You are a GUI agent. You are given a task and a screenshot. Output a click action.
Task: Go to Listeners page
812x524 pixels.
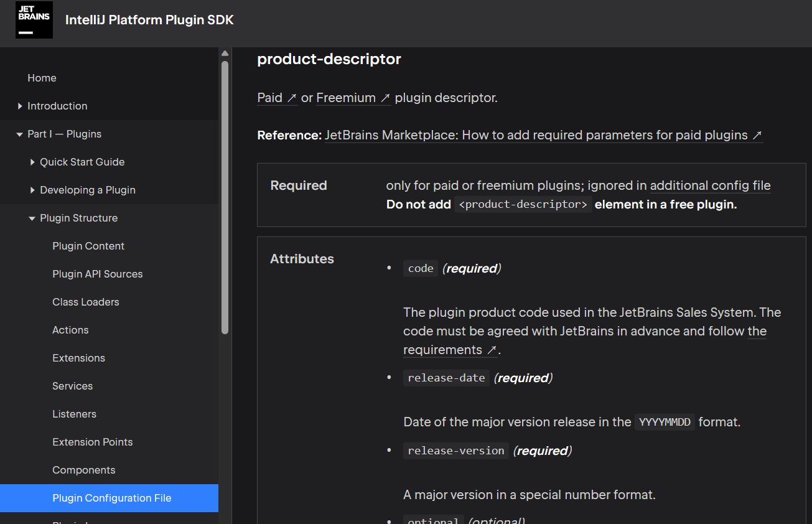point(74,414)
